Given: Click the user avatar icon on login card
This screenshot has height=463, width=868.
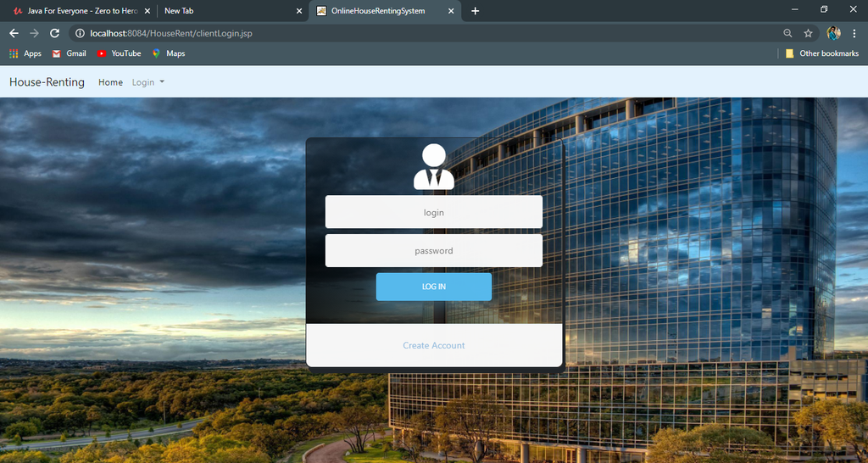Looking at the screenshot, I should tap(433, 167).
